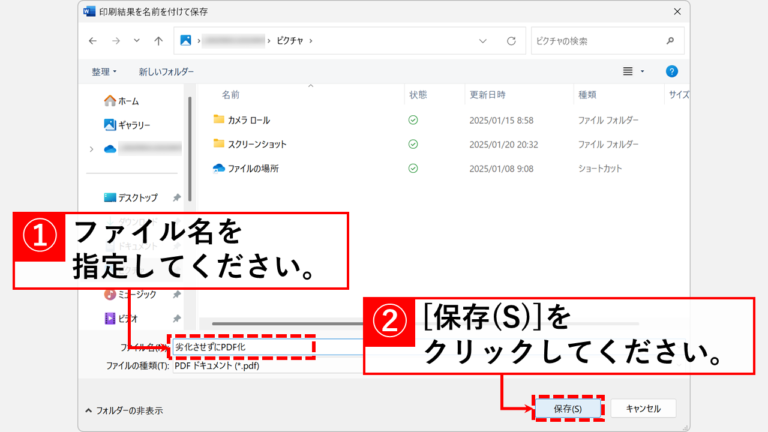
Task: Open the blue Help question mark icon
Action: tap(672, 71)
